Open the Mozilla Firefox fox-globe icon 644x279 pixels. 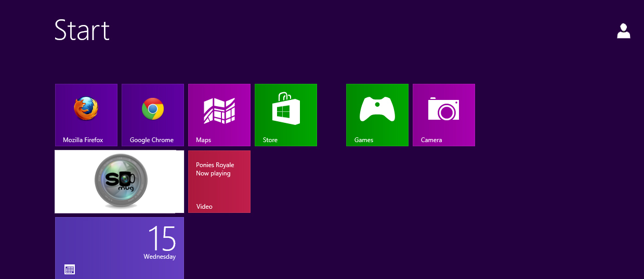86,109
